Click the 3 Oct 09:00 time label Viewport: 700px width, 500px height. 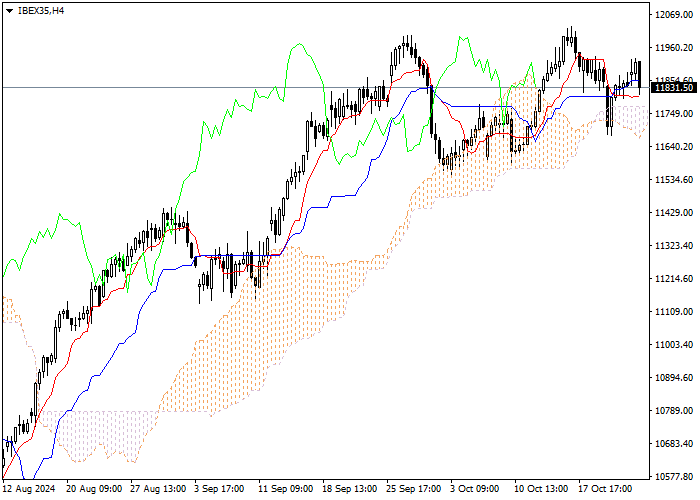(476, 489)
